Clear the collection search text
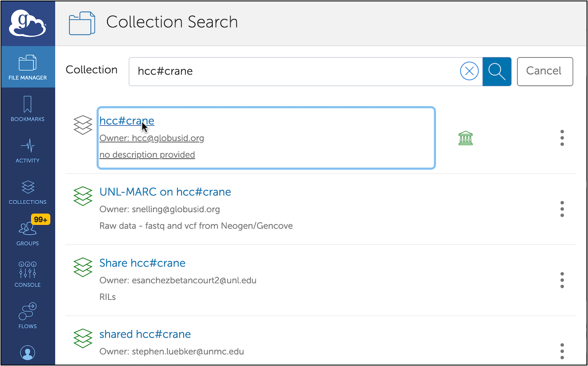588x366 pixels. [469, 71]
